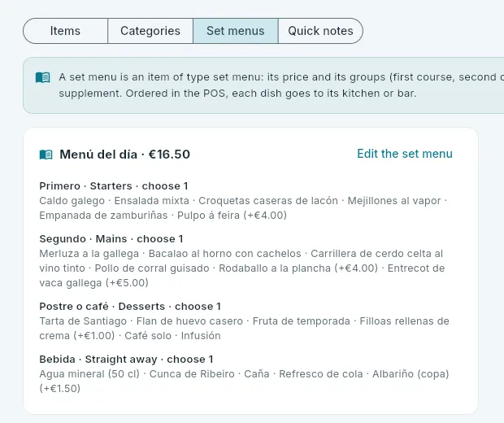This screenshot has height=423, width=504.
Task: Switch to the Items tab
Action: pyautogui.click(x=65, y=31)
